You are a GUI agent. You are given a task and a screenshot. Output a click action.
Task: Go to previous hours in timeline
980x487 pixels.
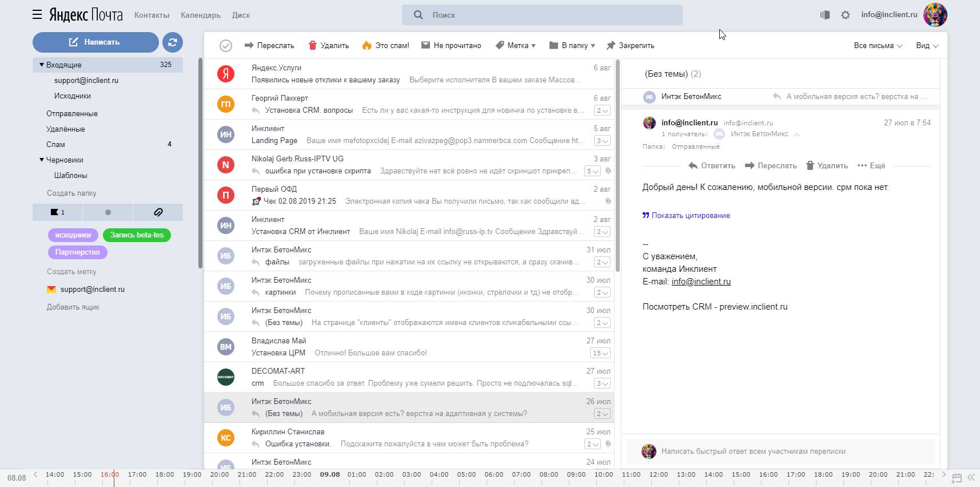pyautogui.click(x=35, y=474)
